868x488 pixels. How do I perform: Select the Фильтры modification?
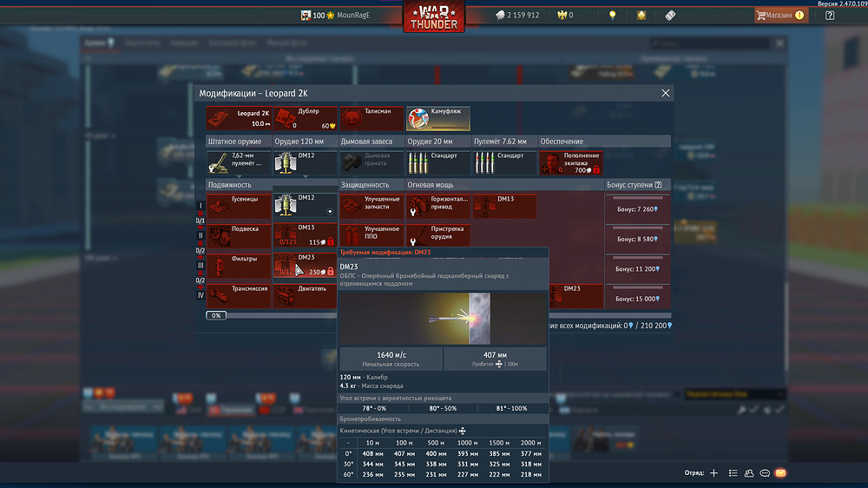pyautogui.click(x=239, y=266)
